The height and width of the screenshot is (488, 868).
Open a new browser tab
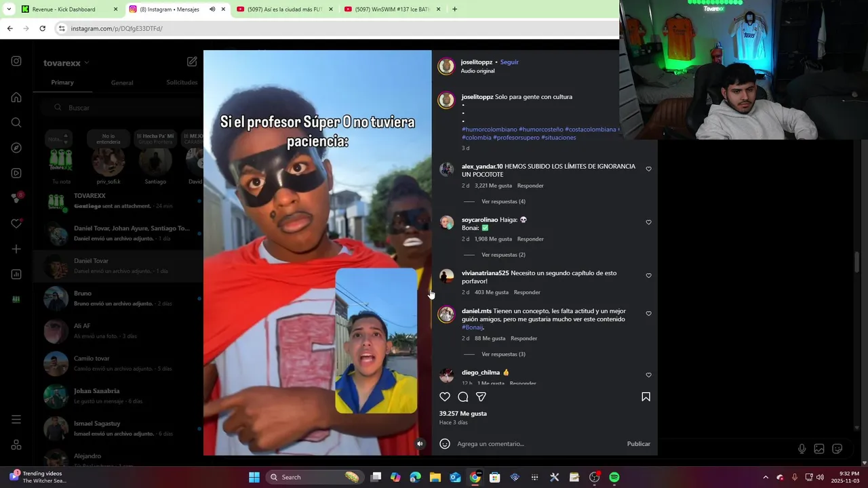click(454, 9)
